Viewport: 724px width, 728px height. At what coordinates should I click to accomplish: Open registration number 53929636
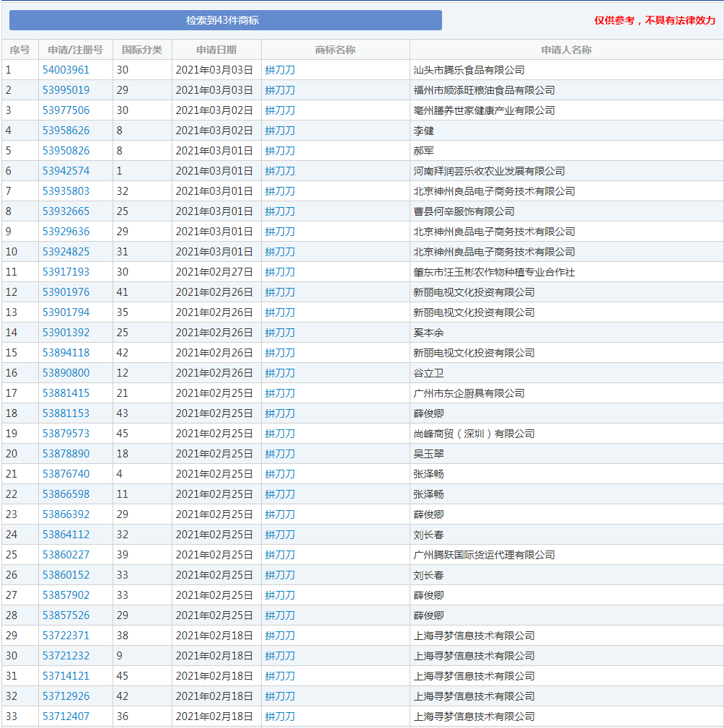[x=66, y=232]
